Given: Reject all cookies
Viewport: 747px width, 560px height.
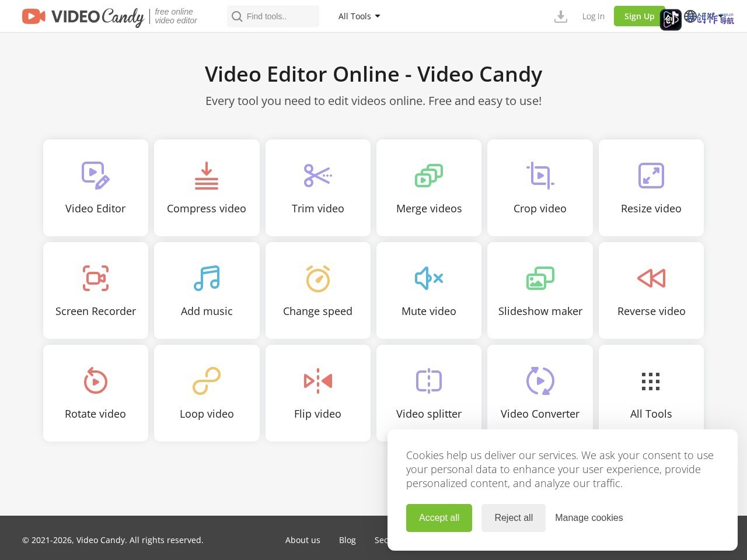Looking at the screenshot, I should 514,518.
